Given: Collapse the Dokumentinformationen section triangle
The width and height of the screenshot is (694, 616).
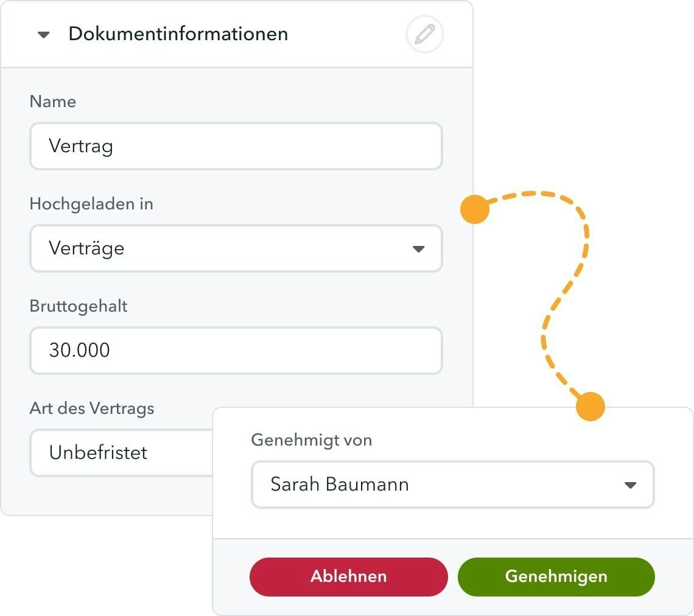Looking at the screenshot, I should (x=43, y=35).
